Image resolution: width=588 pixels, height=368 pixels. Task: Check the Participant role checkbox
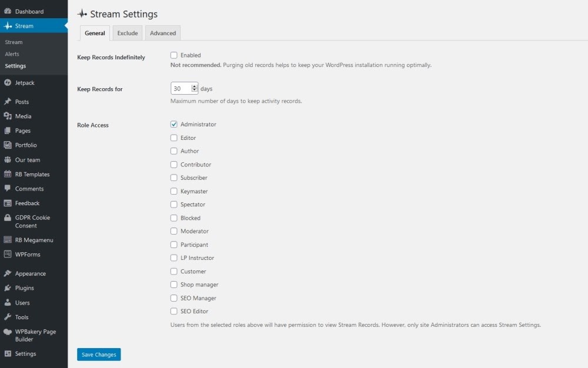click(x=173, y=245)
